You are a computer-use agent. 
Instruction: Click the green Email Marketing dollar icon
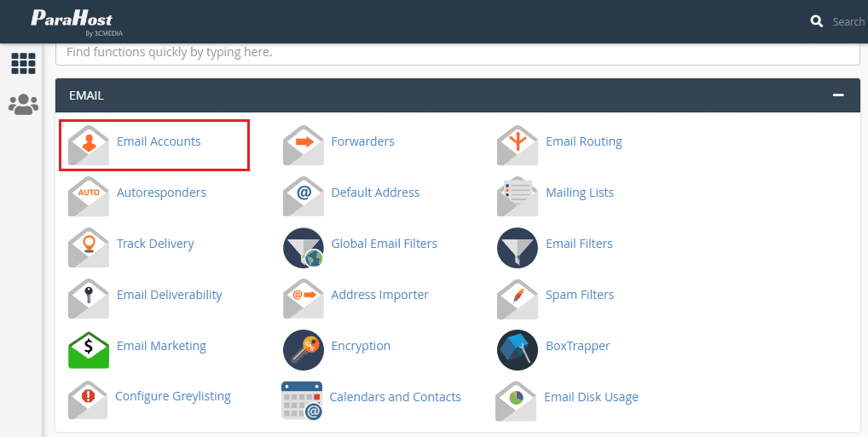(89, 349)
